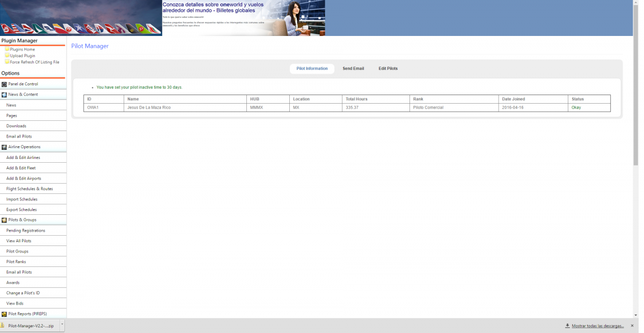Open Pending Registrations
Viewport: 644px width, 333px height.
(x=33, y=230)
